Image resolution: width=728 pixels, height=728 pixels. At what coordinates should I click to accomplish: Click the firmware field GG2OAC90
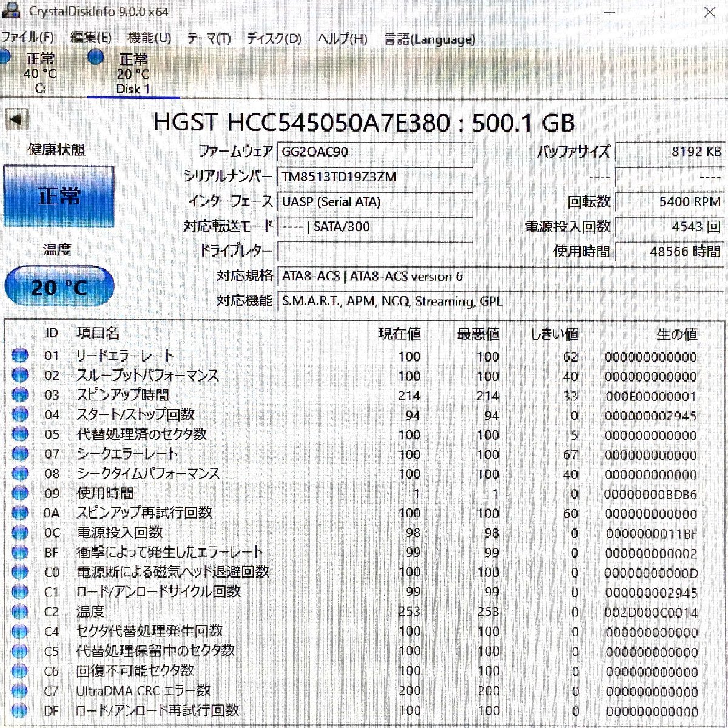[376, 152]
